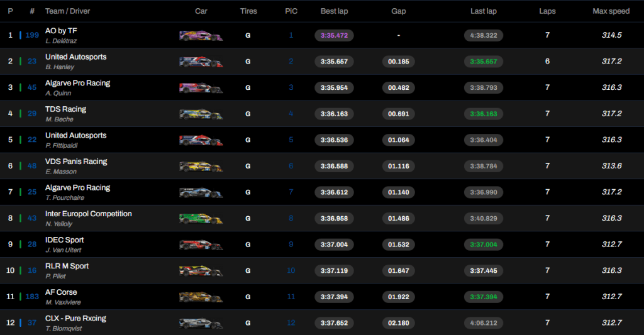Screen dimensions: 644x335
Task: Click the gap value 00.691
Action: click(x=398, y=114)
